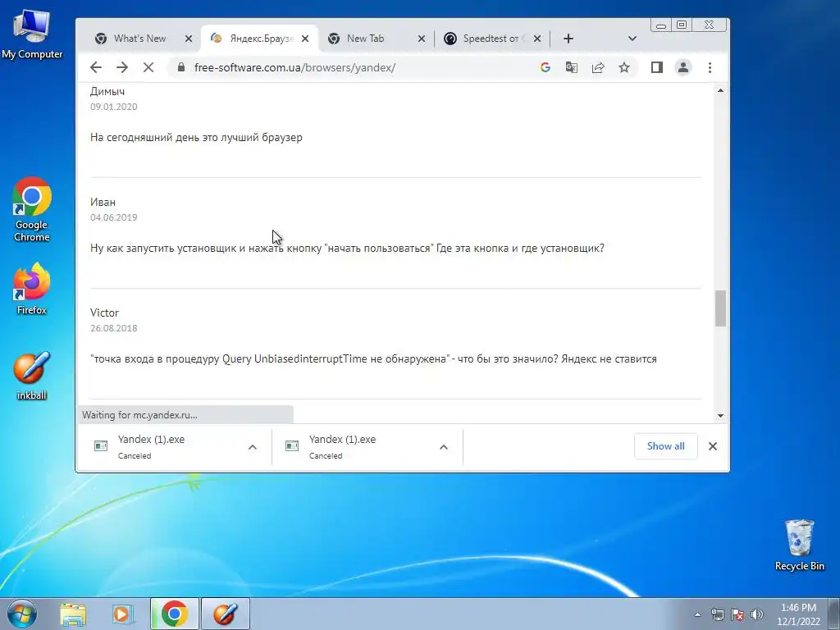The image size is (840, 630).
Task: Open the Google icon in address bar
Action: click(x=546, y=67)
